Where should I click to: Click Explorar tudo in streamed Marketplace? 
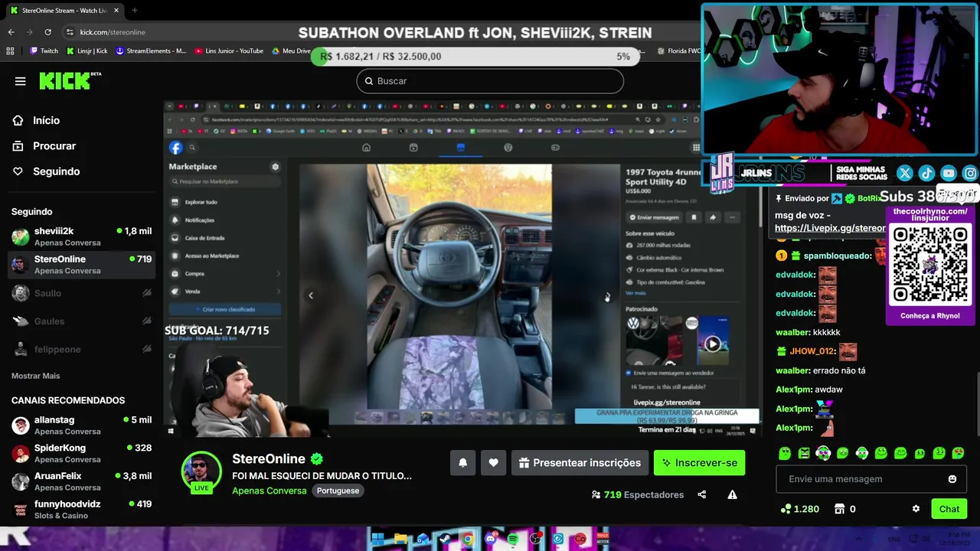tap(201, 202)
